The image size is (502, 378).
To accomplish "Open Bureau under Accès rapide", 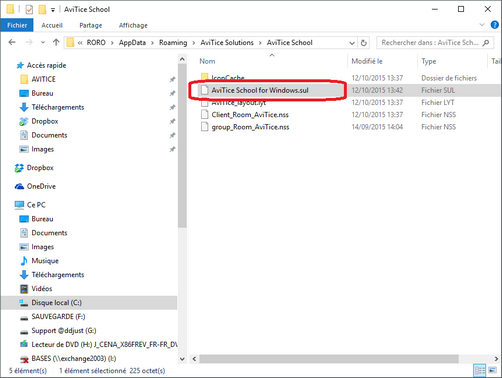I will 42,93.
